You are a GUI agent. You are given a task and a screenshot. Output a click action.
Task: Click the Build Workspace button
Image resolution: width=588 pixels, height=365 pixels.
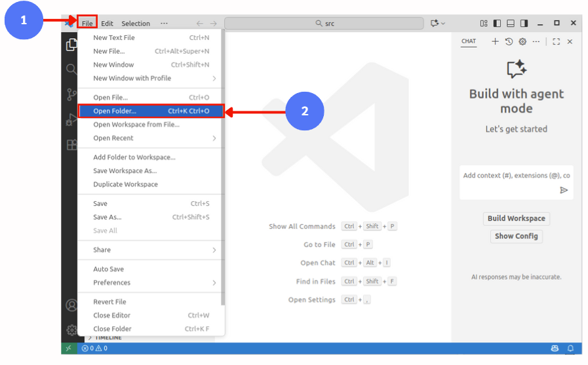click(x=516, y=218)
